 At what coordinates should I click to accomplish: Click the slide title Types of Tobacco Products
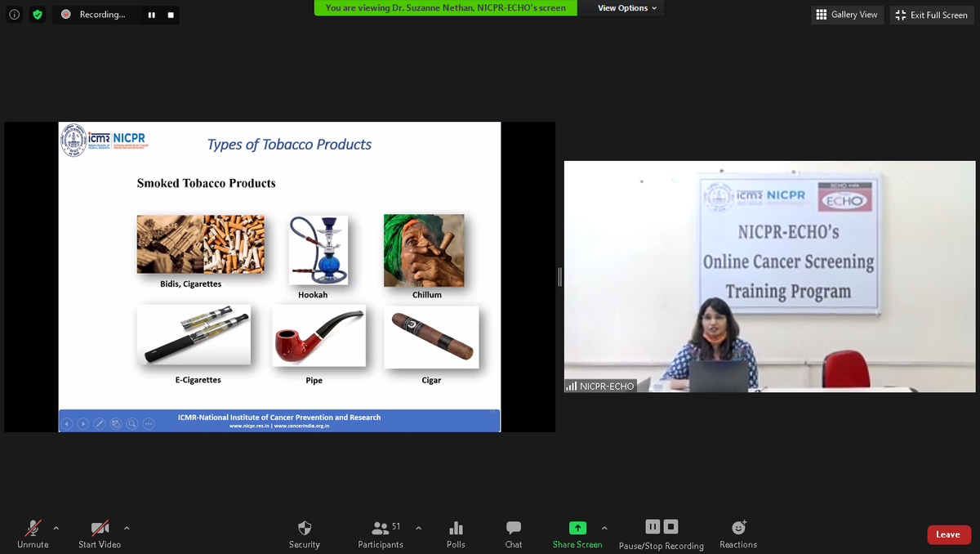289,145
